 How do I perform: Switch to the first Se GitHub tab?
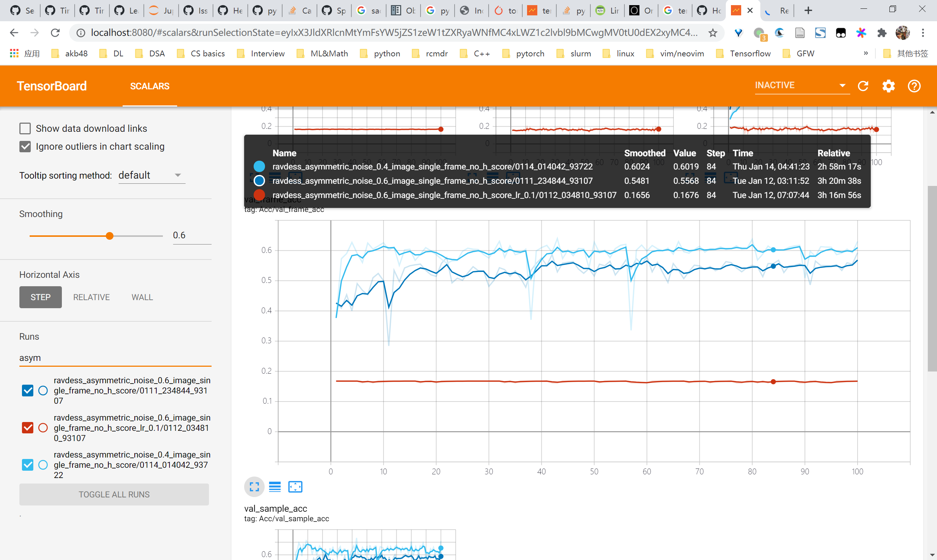click(x=22, y=11)
